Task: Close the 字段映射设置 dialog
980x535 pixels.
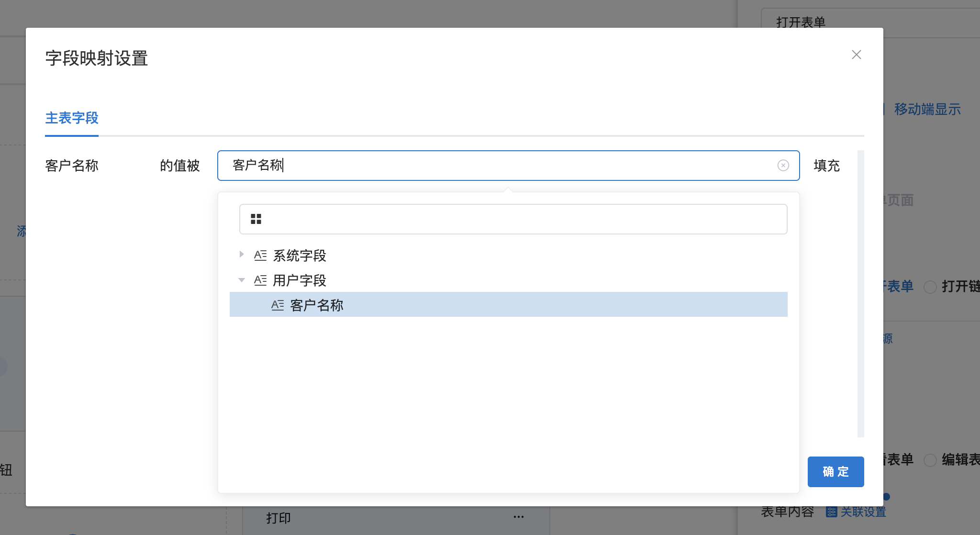Action: 856,55
